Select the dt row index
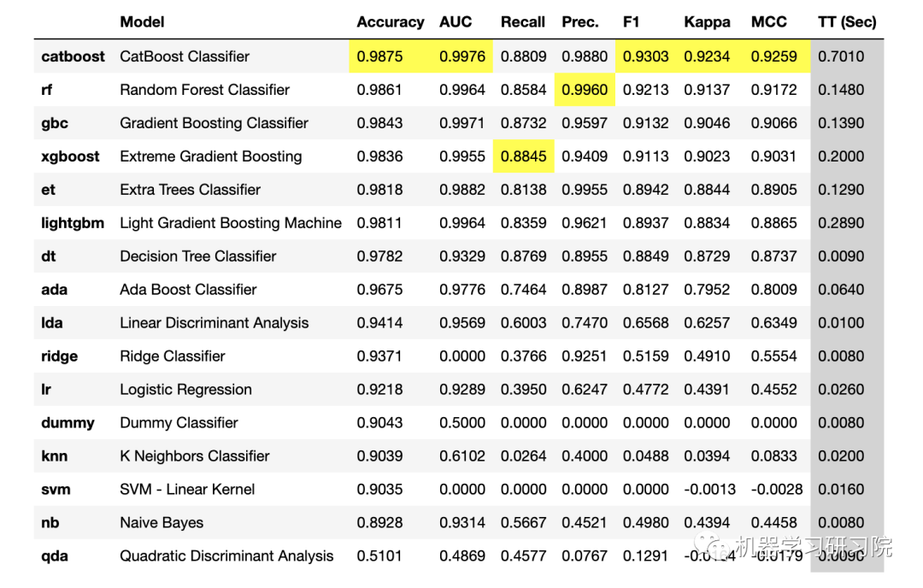 (x=48, y=256)
